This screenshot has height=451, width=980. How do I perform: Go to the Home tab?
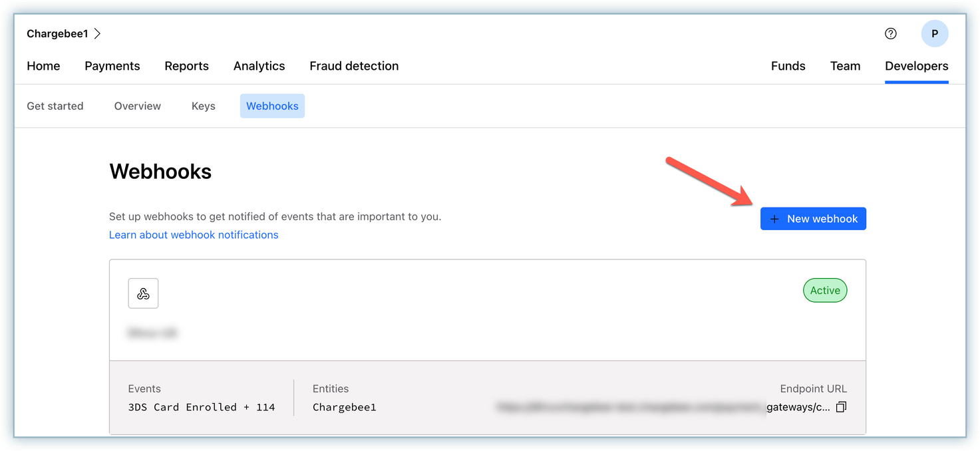point(43,66)
